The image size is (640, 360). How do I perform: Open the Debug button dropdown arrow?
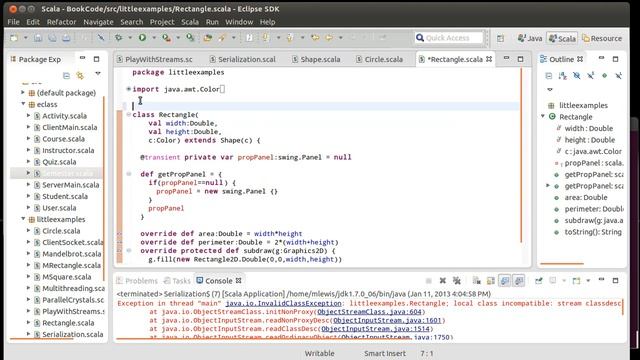pos(130,38)
